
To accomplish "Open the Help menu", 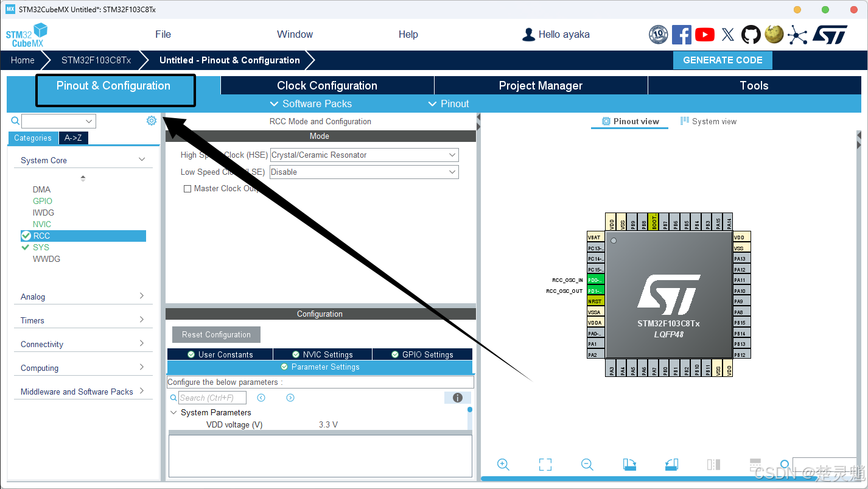I will click(x=408, y=35).
